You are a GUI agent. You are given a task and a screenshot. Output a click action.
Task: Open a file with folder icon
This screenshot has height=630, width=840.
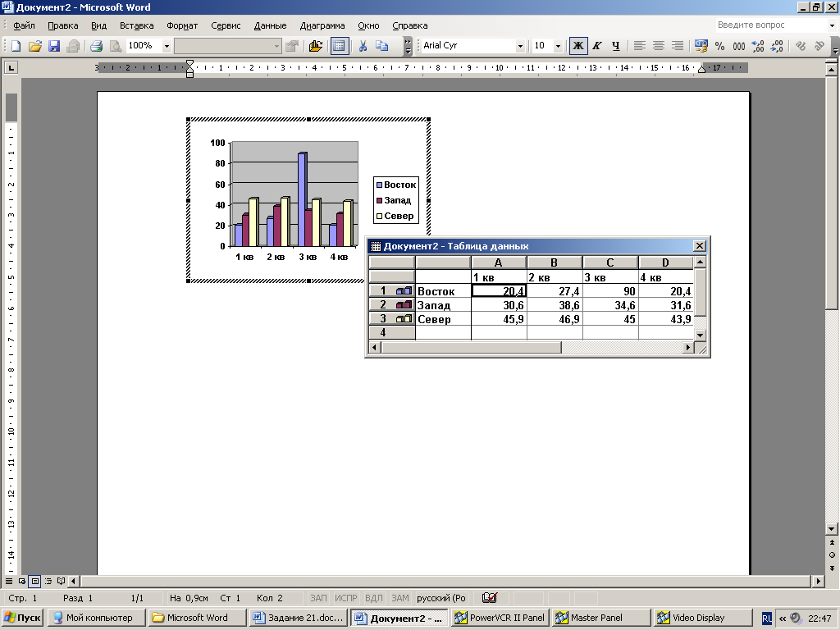click(34, 46)
